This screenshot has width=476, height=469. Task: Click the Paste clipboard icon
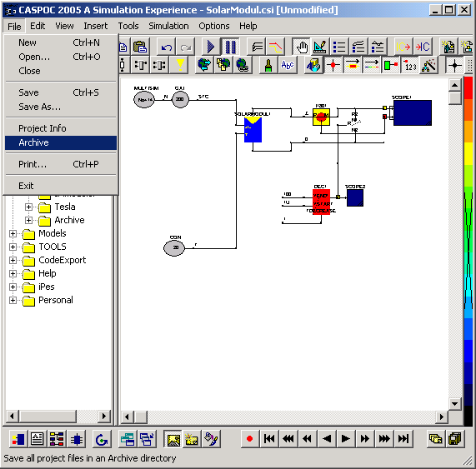140,47
